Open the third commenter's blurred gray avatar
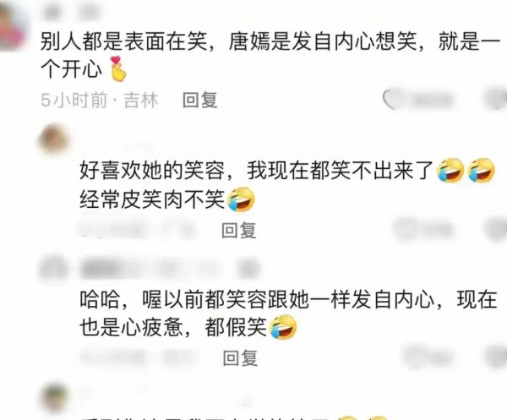 [x=53, y=269]
